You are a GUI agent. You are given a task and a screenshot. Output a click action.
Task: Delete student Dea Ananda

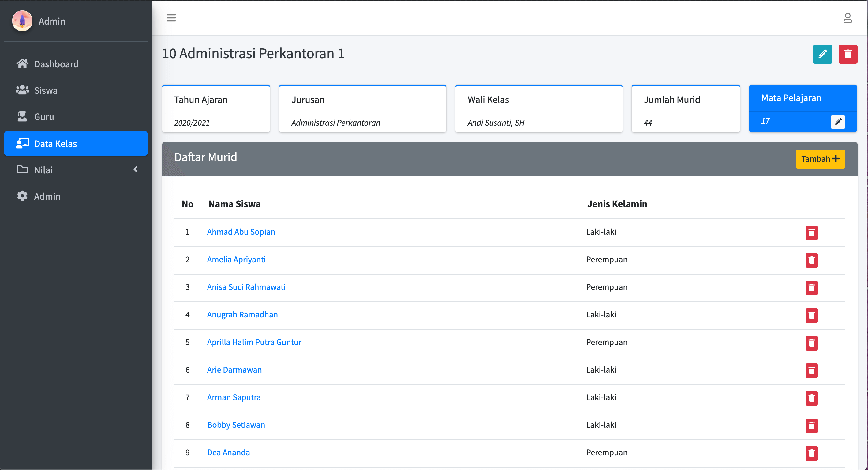click(811, 453)
